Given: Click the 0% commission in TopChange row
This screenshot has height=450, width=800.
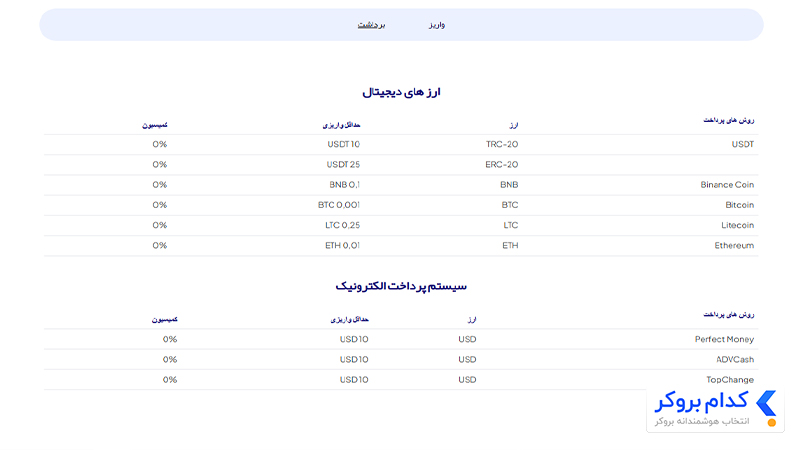Looking at the screenshot, I should tap(170, 380).
